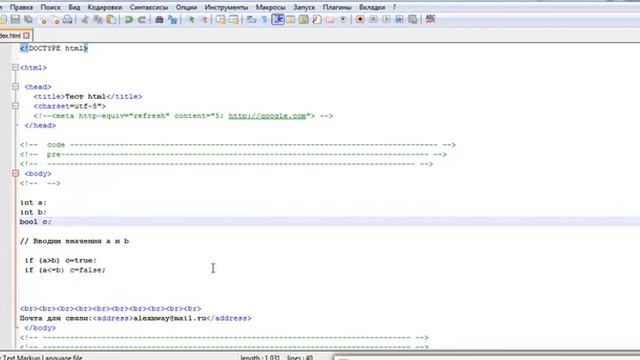Viewport: 640px width, 360px height.
Task: Open the Запуск menu
Action: pos(304,7)
